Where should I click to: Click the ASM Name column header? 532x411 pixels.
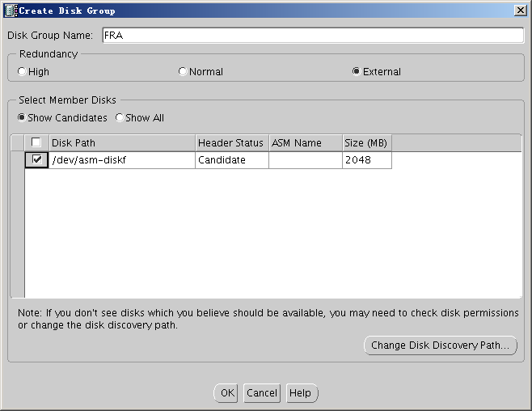[x=305, y=143]
